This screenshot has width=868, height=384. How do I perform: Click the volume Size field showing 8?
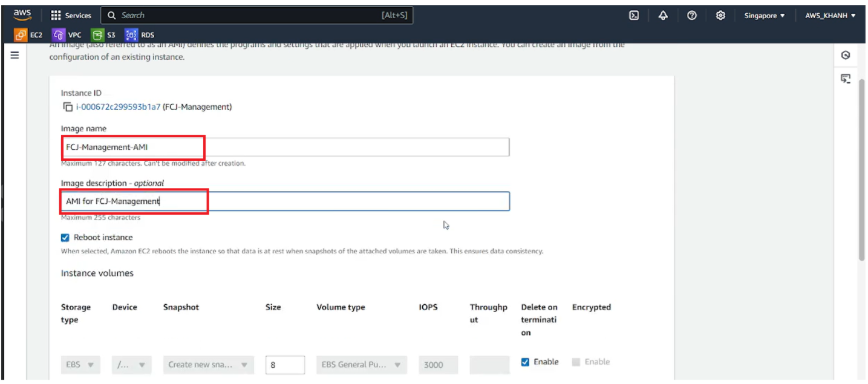[285, 365]
